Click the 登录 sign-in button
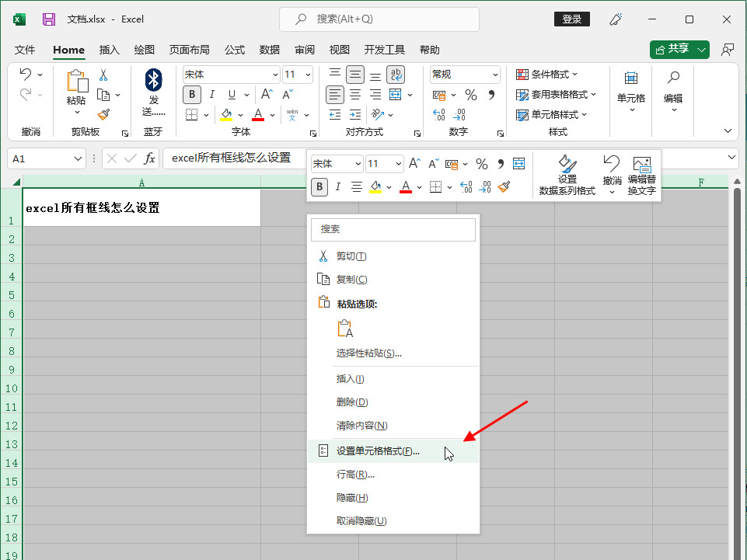Screen dimensions: 747x560 tap(571, 19)
